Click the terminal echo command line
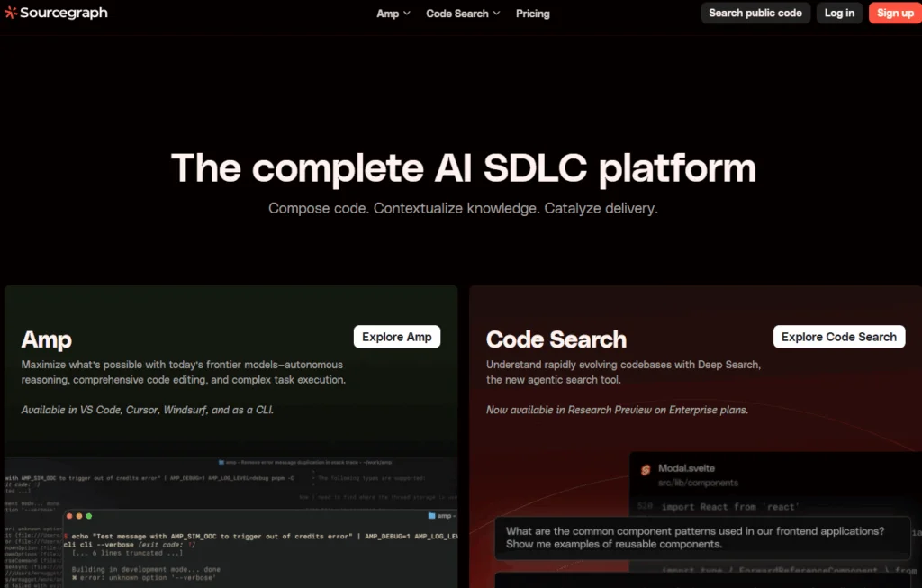 (260, 537)
